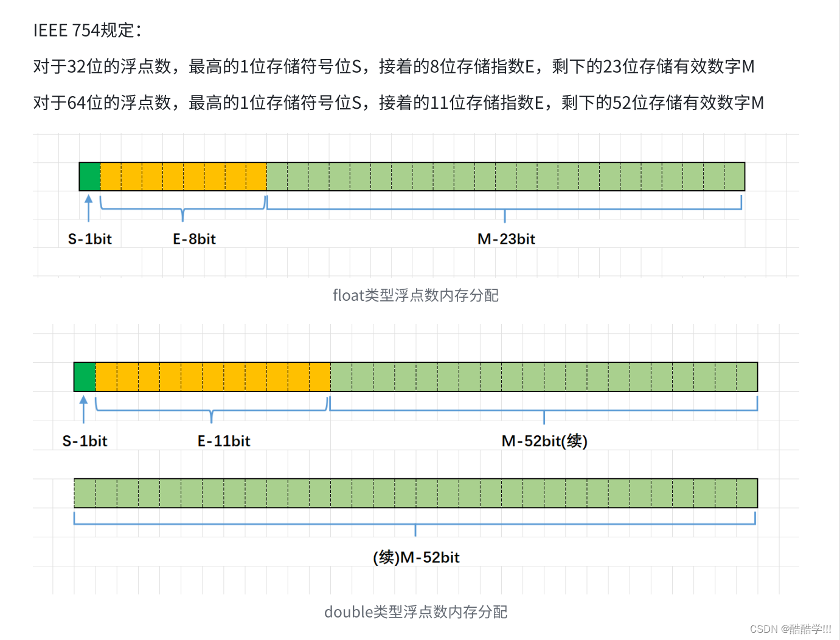
Task: Click the 'M-23bit' label
Action: tap(506, 239)
